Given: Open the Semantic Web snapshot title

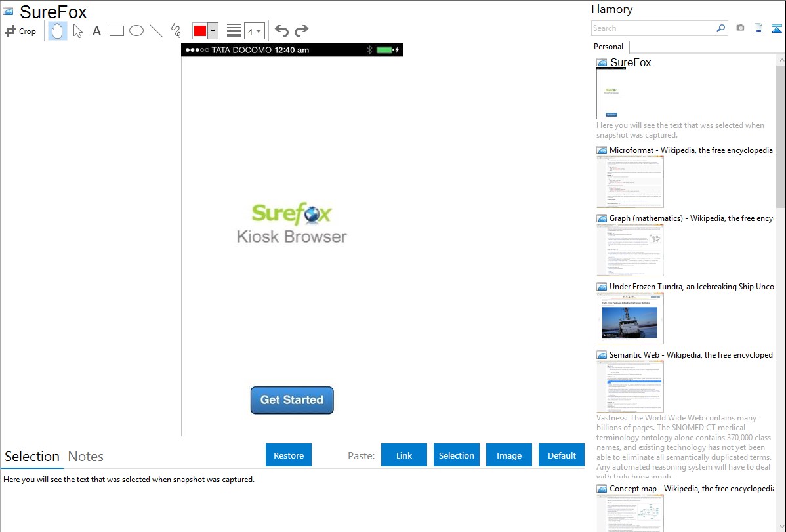Looking at the screenshot, I should coord(691,354).
